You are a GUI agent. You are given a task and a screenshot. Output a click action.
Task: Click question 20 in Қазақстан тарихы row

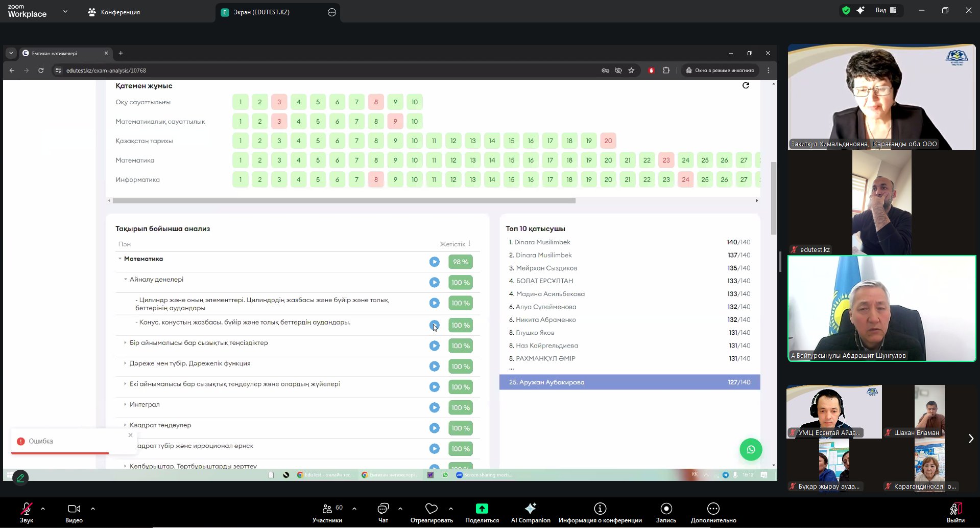pyautogui.click(x=608, y=141)
